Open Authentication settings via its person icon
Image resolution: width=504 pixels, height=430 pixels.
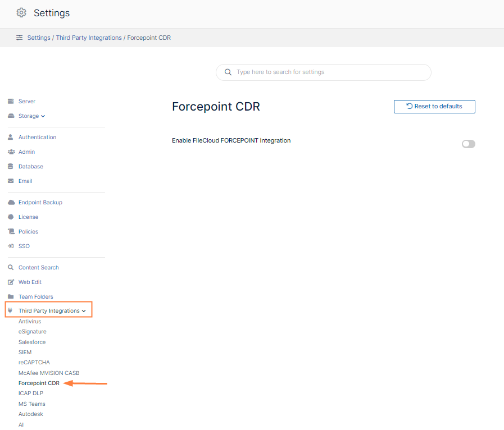click(x=11, y=137)
